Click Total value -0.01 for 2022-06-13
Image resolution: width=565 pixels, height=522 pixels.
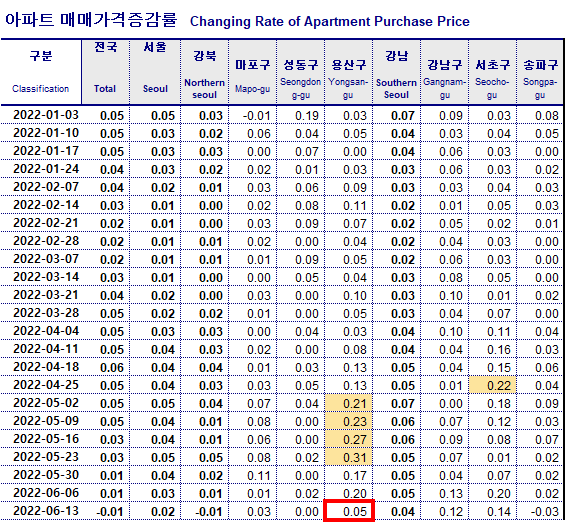110,512
